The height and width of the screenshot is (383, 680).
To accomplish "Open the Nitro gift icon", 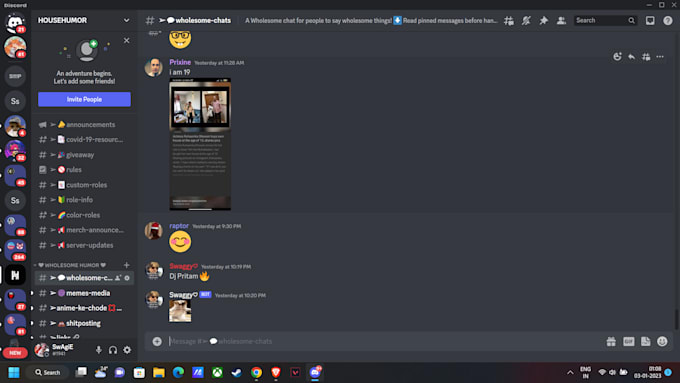I will [x=611, y=341].
